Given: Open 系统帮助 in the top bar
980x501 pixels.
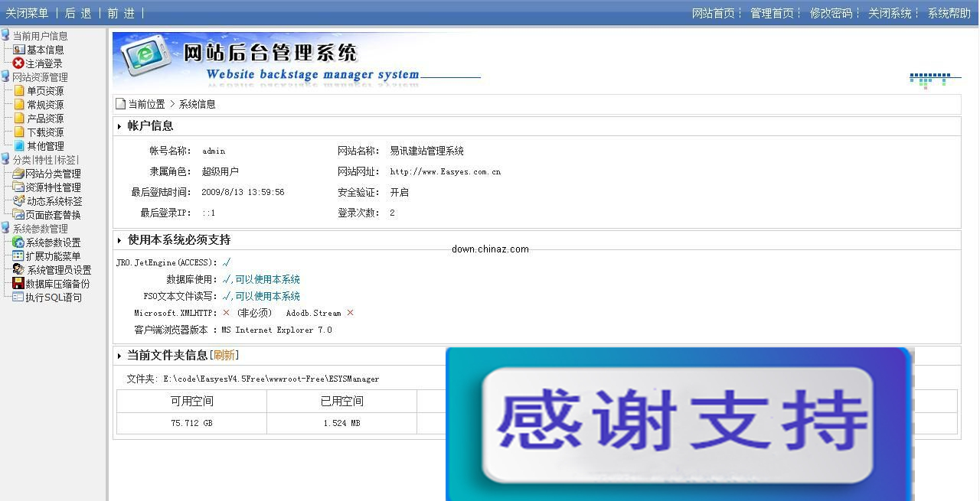Looking at the screenshot, I should 949,13.
